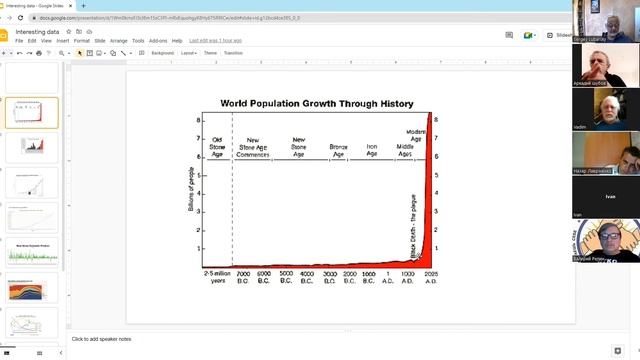Click to add speaker notes field
The height and width of the screenshot is (360, 640).
[x=101, y=339]
